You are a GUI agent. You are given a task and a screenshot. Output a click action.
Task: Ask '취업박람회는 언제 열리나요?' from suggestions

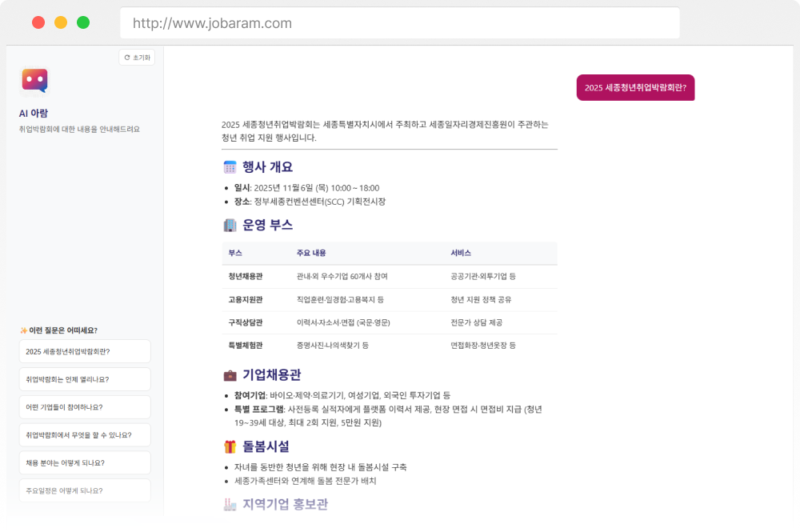point(85,379)
